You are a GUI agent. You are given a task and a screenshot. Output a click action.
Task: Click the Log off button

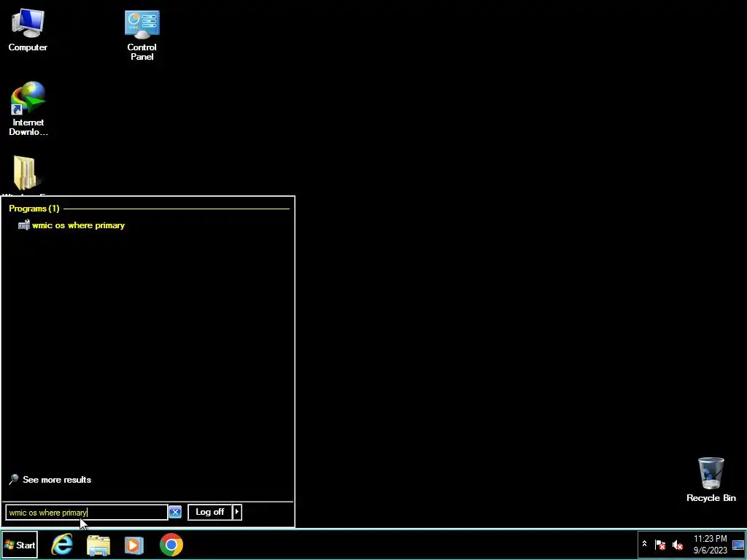(x=209, y=512)
